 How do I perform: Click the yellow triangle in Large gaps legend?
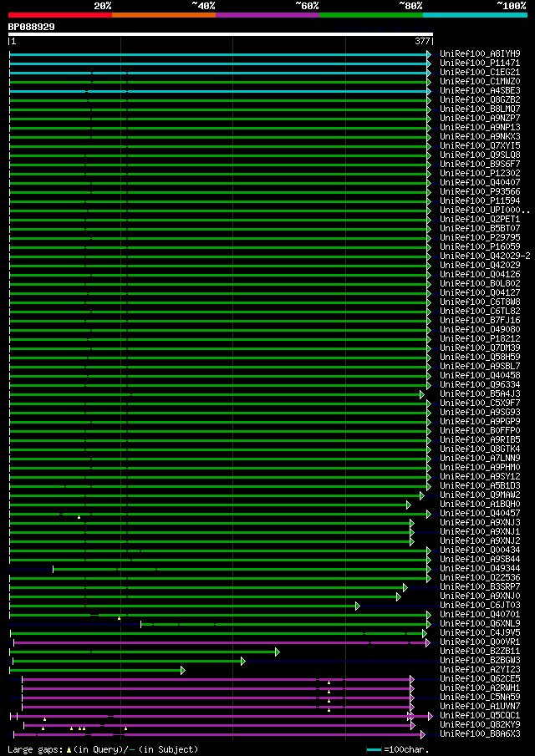pyautogui.click(x=69, y=749)
